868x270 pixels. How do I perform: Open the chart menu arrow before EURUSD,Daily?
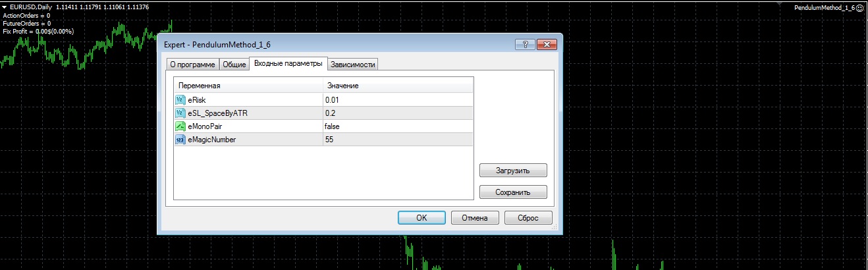[5, 7]
